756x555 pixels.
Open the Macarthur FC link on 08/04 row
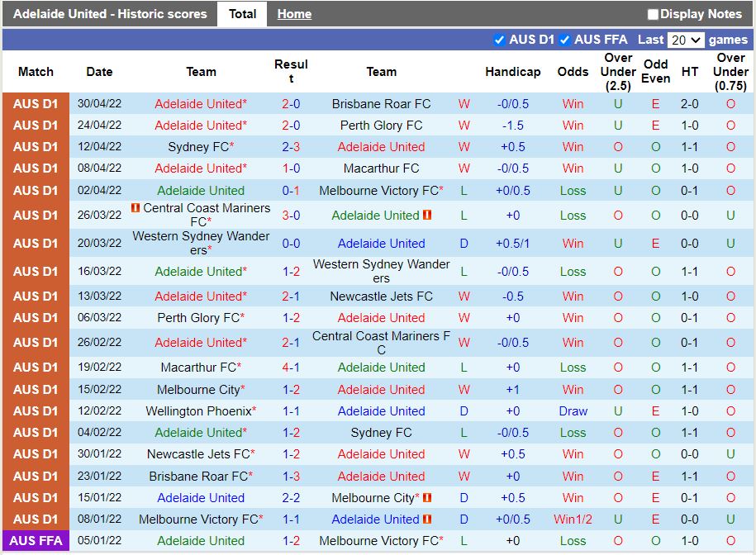(x=381, y=168)
